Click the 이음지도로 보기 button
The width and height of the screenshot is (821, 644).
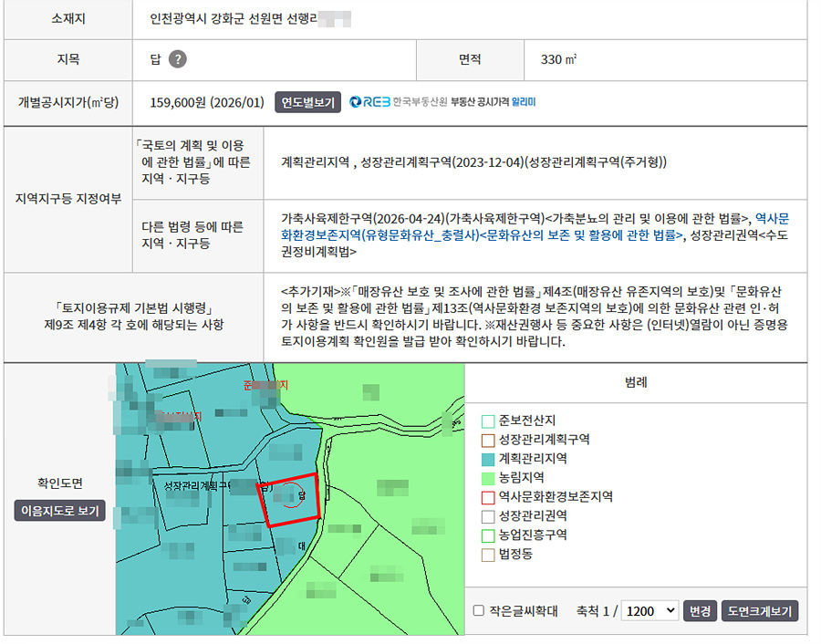click(60, 511)
